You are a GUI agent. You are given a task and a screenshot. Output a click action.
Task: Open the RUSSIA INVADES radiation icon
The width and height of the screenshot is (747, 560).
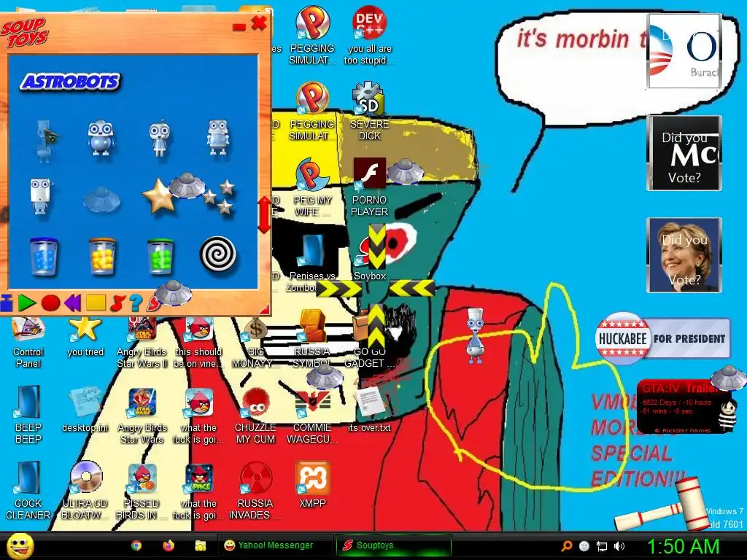(x=255, y=491)
